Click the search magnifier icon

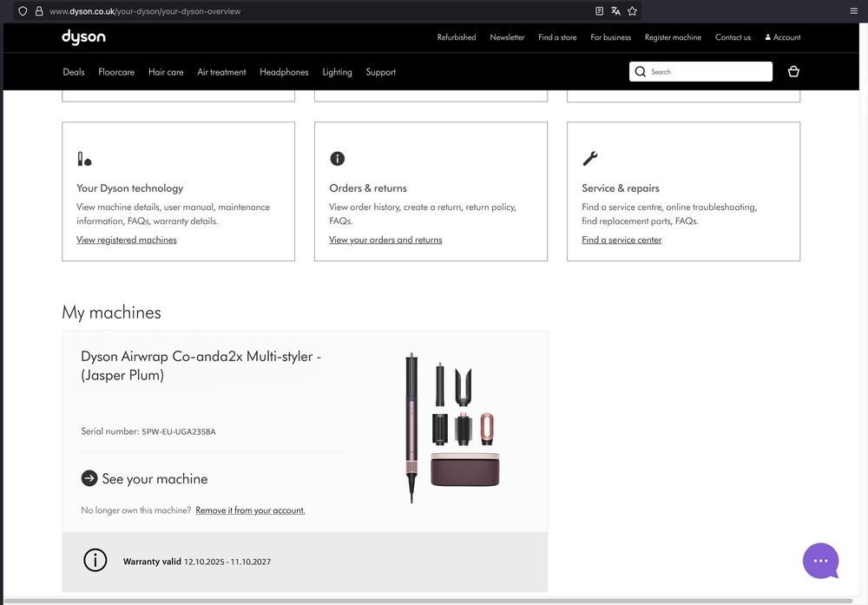[x=641, y=72]
